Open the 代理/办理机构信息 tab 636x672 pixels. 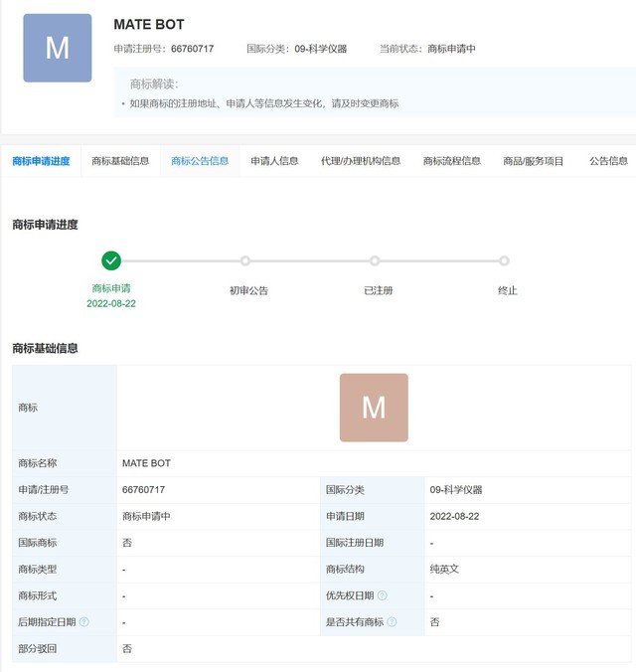click(x=361, y=161)
